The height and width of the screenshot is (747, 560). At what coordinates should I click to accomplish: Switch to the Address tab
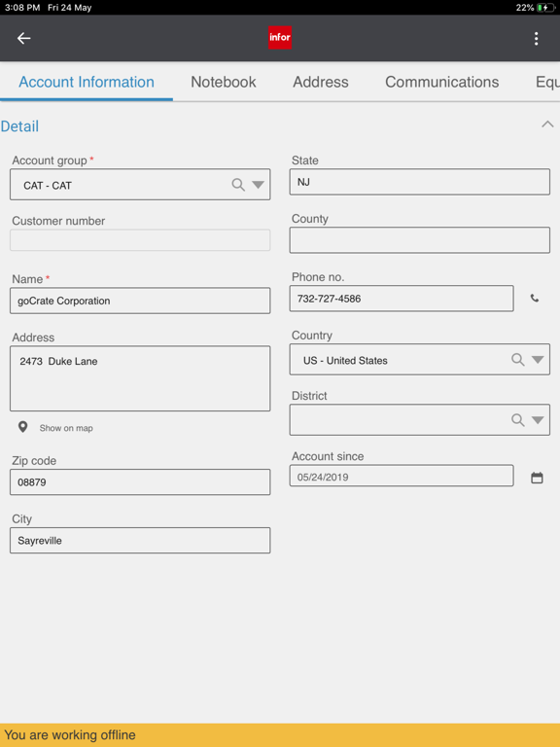[x=321, y=82]
